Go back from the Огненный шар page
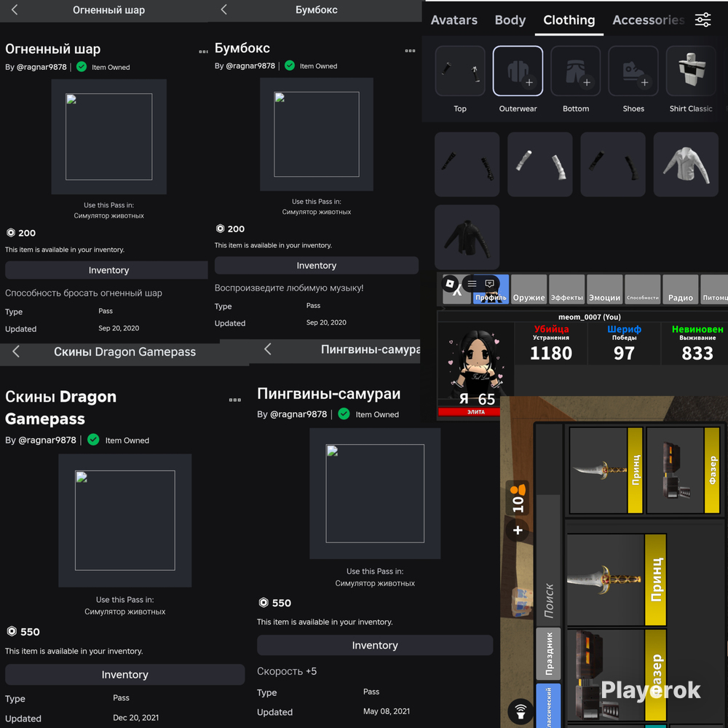This screenshot has height=728, width=728. (x=15, y=9)
